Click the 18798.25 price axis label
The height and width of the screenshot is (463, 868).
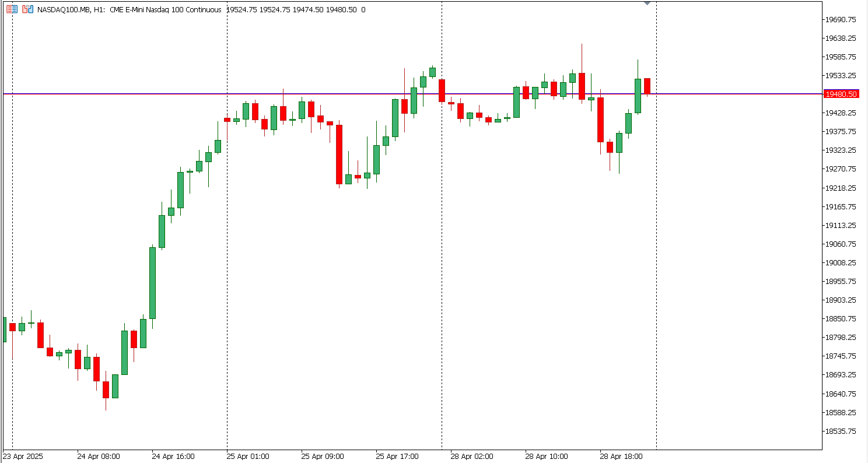coord(841,337)
